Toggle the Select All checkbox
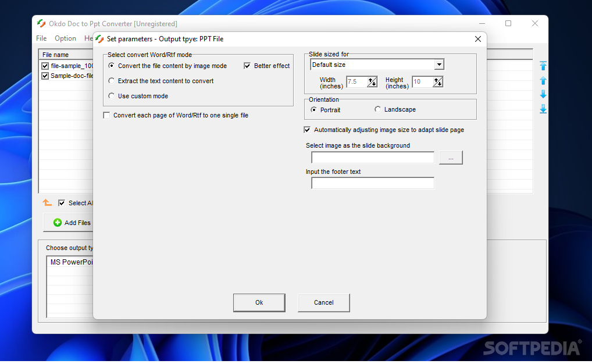 coord(62,203)
